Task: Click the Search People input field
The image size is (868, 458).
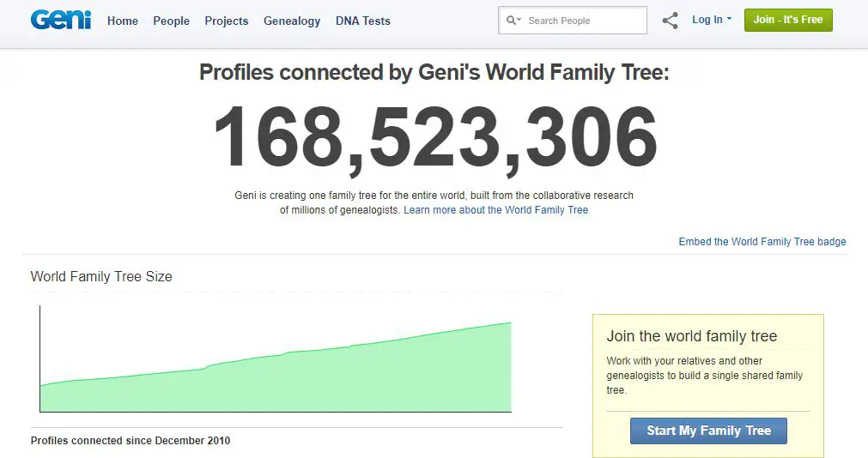Action: 573,21
